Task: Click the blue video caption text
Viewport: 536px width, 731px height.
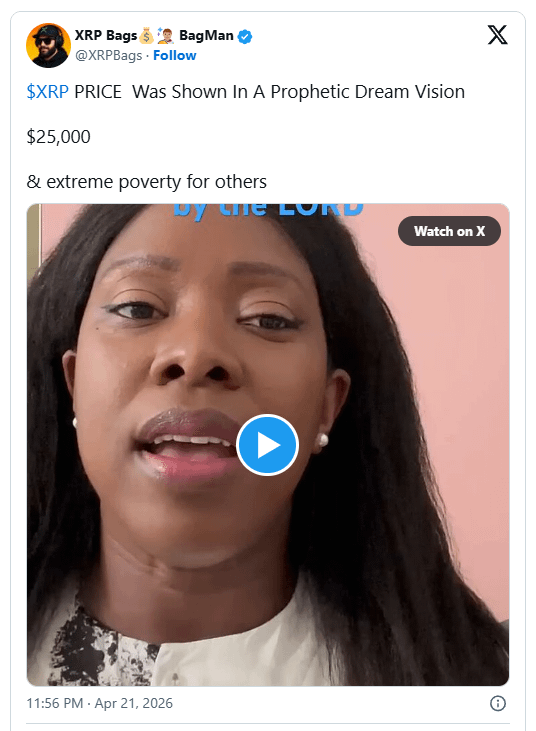Action: [x=268, y=210]
